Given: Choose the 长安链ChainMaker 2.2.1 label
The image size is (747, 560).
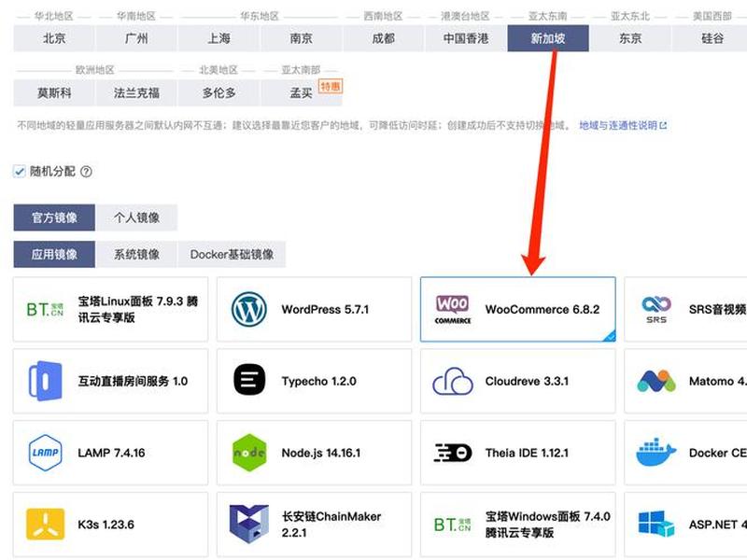Looking at the screenshot, I should 331,525.
